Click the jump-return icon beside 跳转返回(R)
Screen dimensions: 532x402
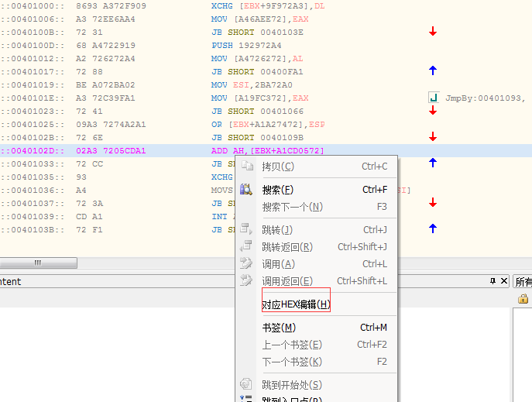tap(246, 246)
